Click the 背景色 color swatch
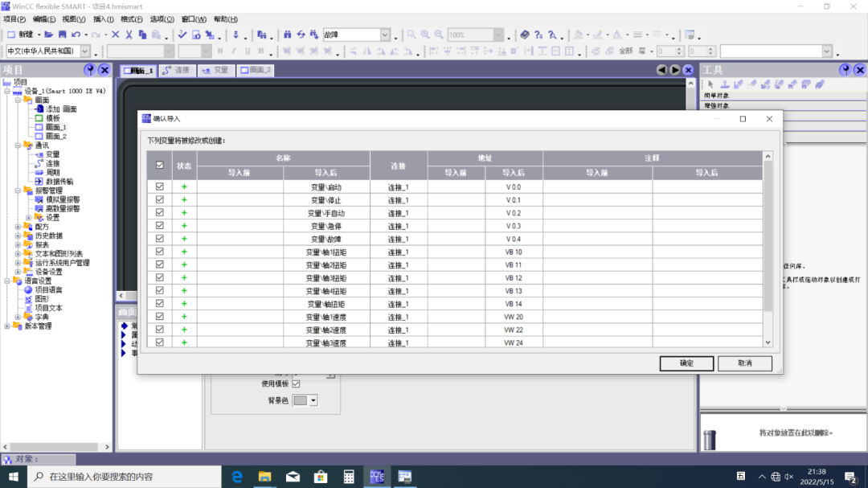Viewport: 868px width, 488px height. [300, 400]
